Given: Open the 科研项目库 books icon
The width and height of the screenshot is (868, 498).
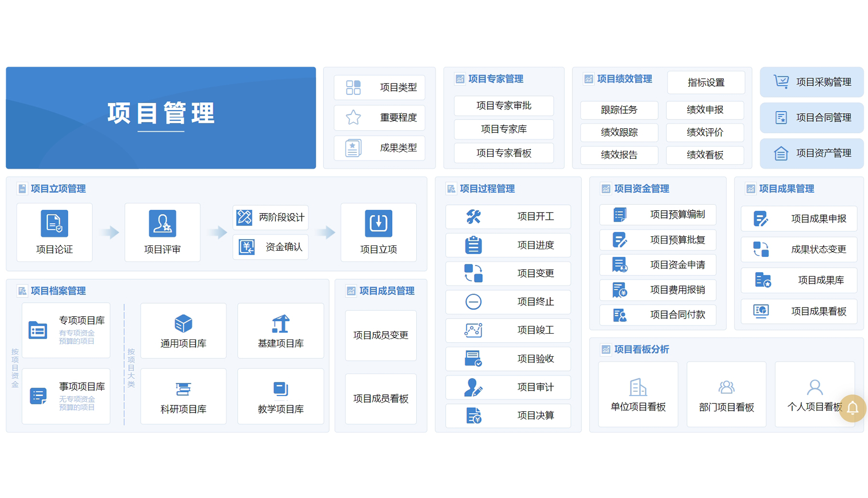Looking at the screenshot, I should click(183, 389).
